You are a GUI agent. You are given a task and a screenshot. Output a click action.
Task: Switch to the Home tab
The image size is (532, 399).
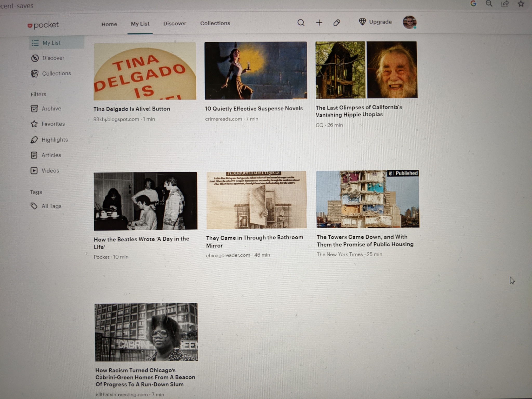[x=109, y=24]
